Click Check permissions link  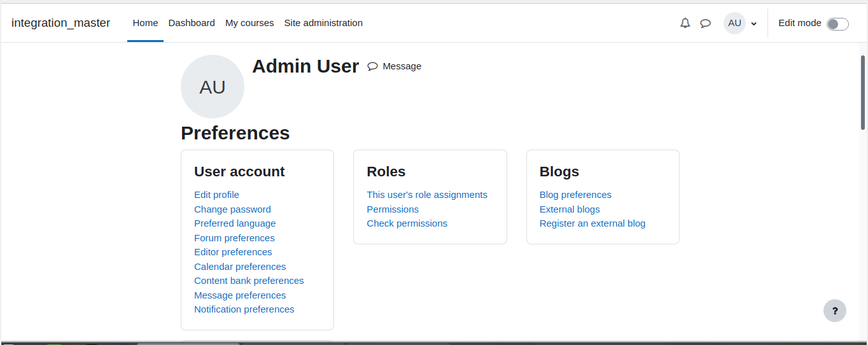coord(407,223)
